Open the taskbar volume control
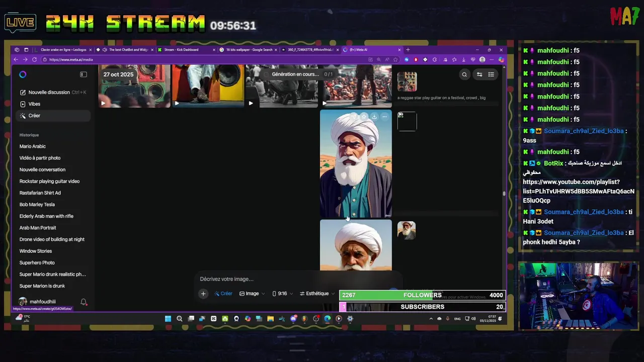 point(473,319)
